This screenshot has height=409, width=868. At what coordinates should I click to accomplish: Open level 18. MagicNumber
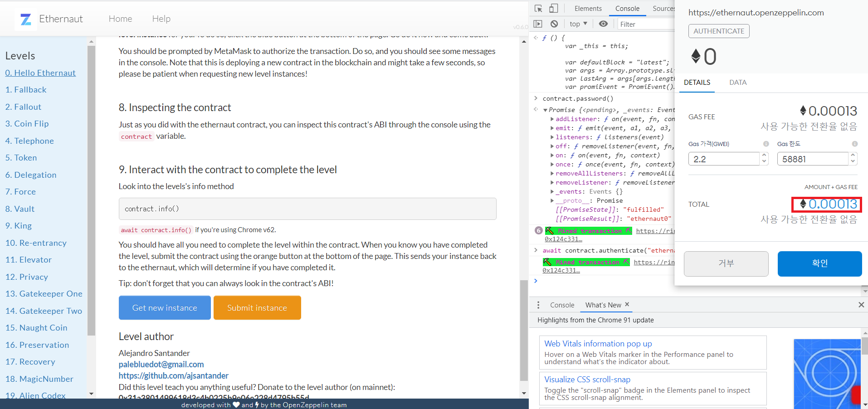39,379
